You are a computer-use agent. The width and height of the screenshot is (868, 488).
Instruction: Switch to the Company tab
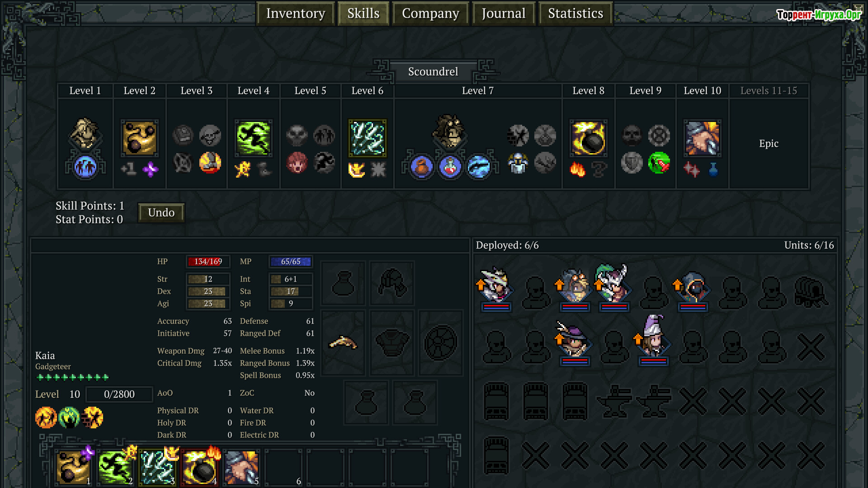pos(430,14)
